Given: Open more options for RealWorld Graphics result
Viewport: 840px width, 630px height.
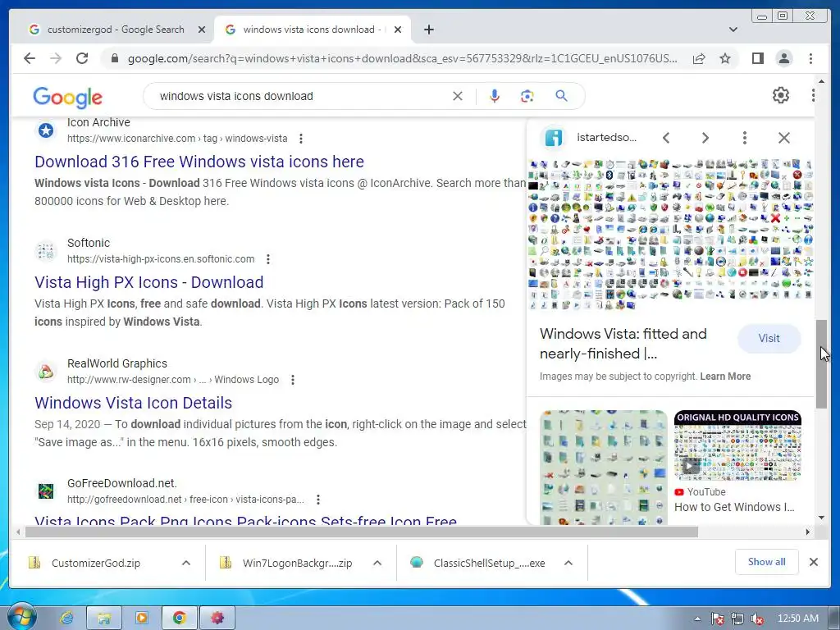Looking at the screenshot, I should pyautogui.click(x=293, y=380).
